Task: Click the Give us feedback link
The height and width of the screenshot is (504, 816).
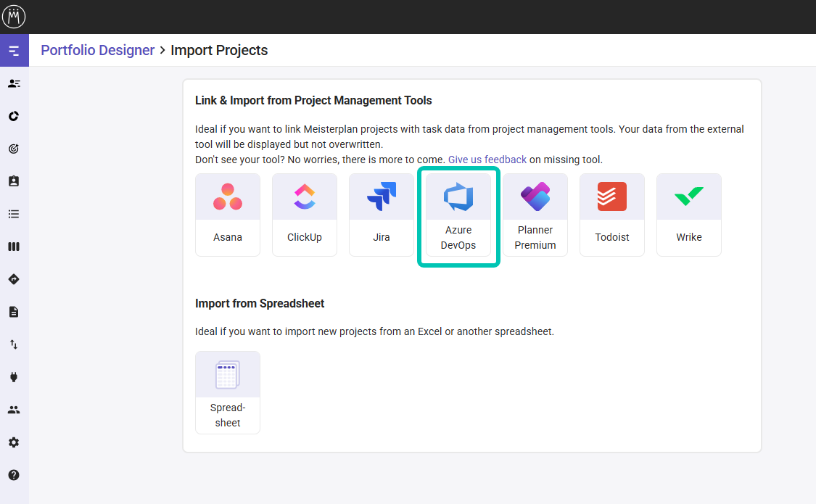Action: click(x=487, y=160)
